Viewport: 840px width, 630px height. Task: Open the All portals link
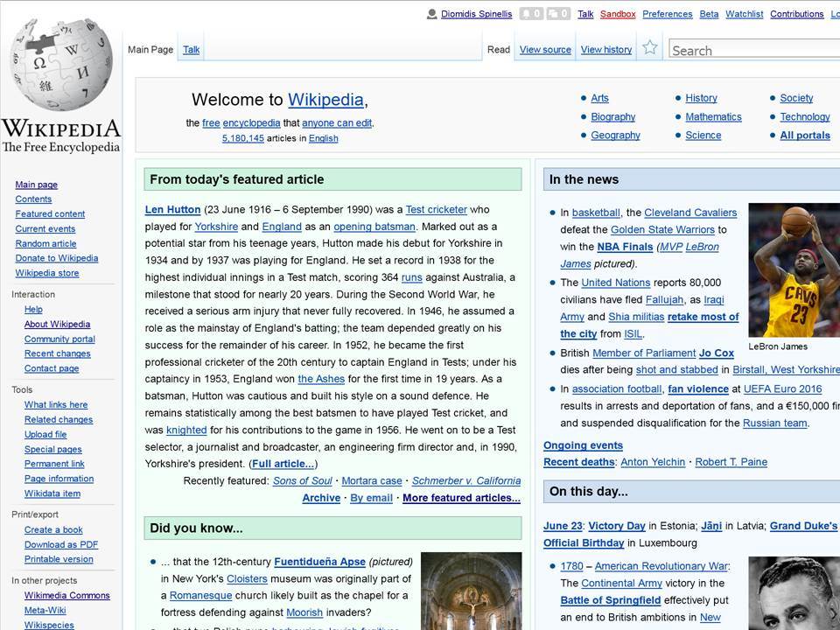[805, 136]
